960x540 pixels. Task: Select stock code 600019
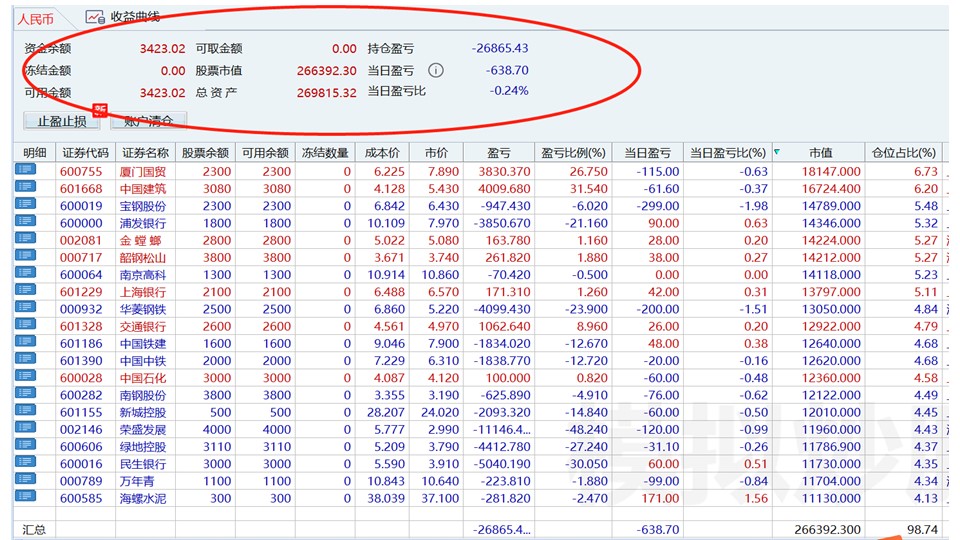tap(81, 206)
